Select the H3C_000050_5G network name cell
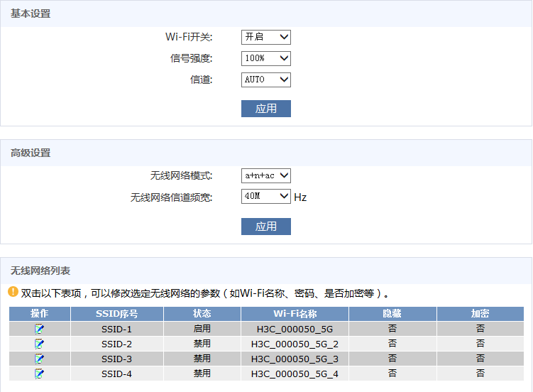This screenshot has height=392, width=533. (x=295, y=329)
